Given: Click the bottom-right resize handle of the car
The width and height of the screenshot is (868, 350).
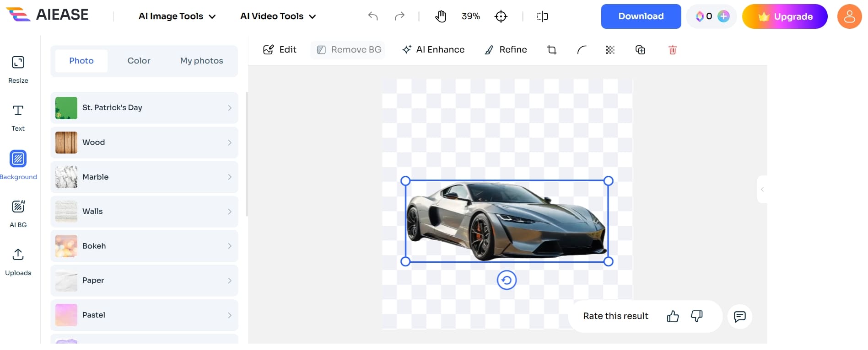Looking at the screenshot, I should pos(608,261).
